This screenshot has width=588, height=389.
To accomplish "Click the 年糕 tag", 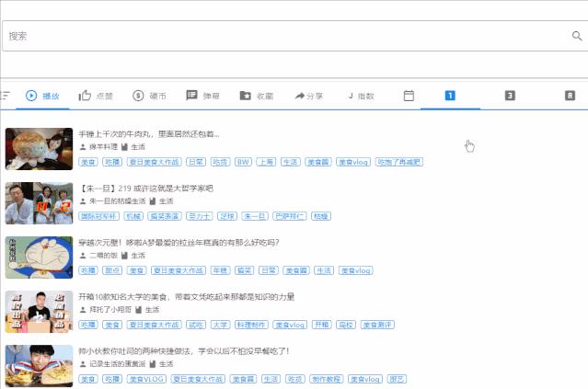I will click(x=221, y=270).
